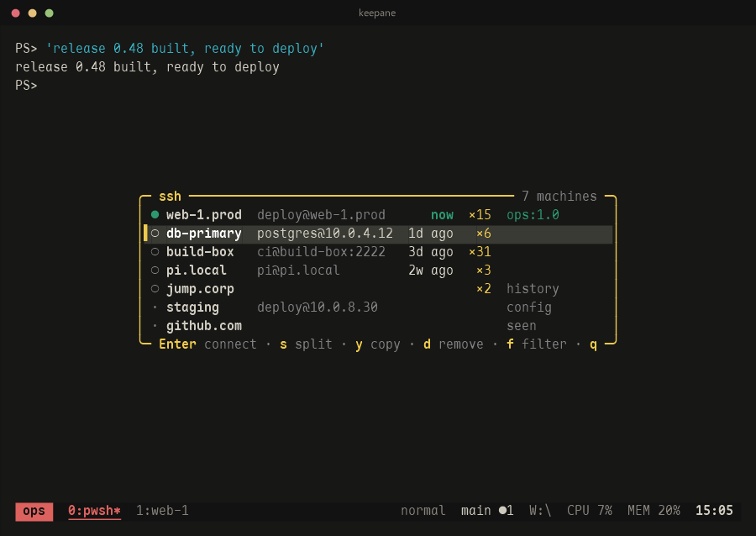Maximize keepane with the green button

point(50,13)
